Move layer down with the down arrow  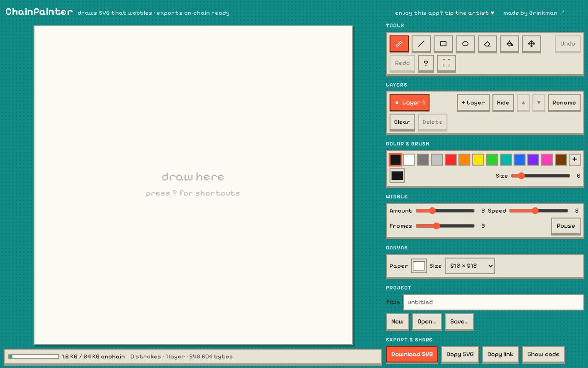click(539, 103)
